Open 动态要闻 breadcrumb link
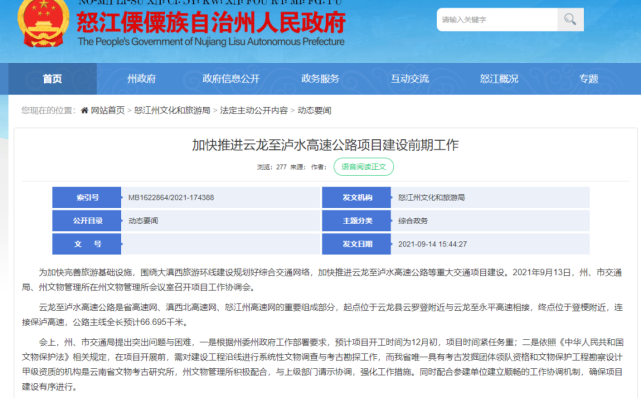This screenshot has width=641, height=398. coord(314,110)
